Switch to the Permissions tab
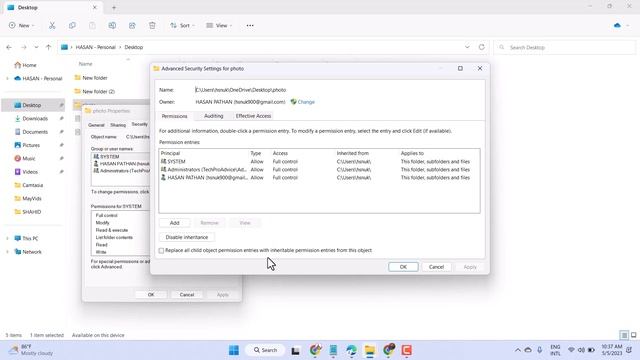Viewport: 640px width, 360px height. 174,116
